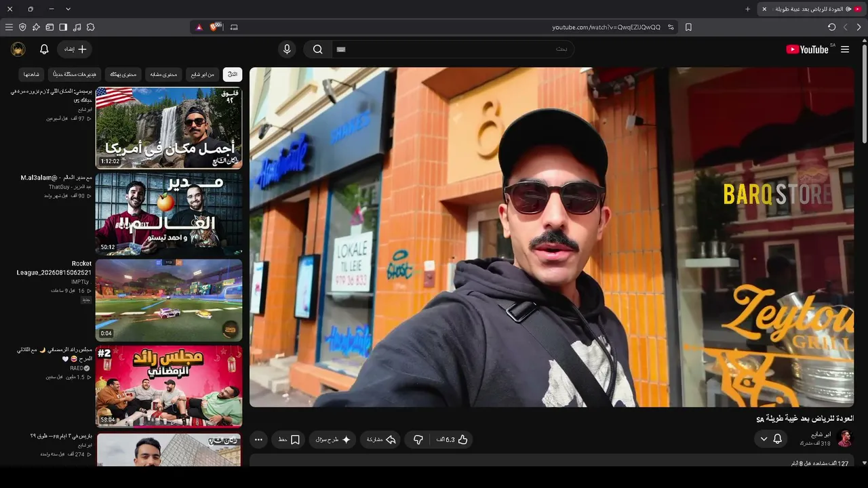Select the 'من ابو شايع' filter chip

pos(202,74)
